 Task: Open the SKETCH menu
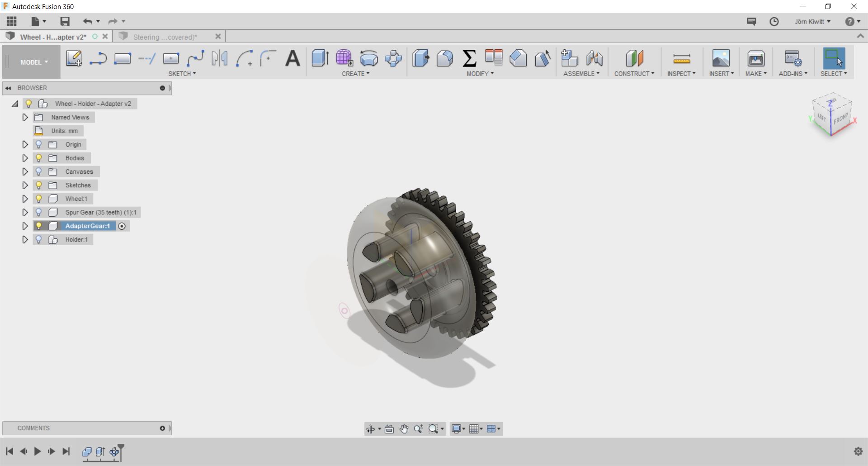coord(182,74)
